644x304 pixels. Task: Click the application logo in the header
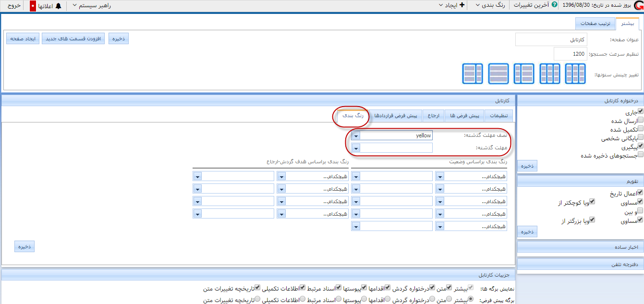click(637, 6)
